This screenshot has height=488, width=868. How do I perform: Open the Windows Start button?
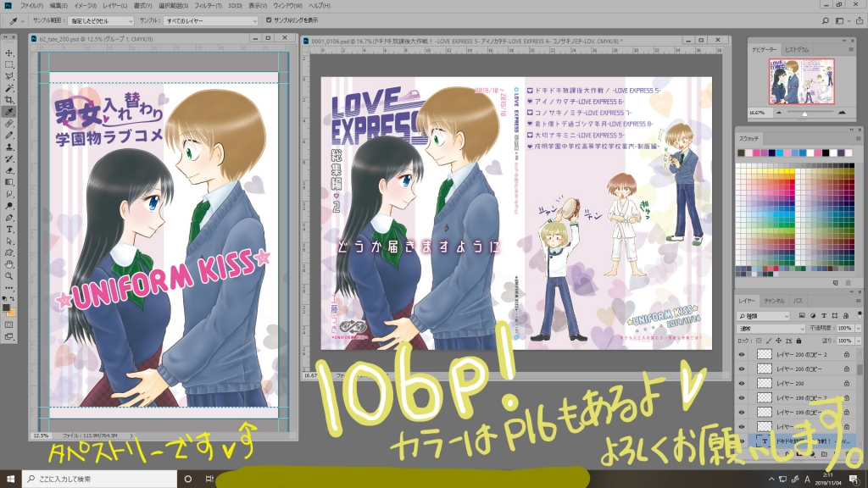click(10, 479)
